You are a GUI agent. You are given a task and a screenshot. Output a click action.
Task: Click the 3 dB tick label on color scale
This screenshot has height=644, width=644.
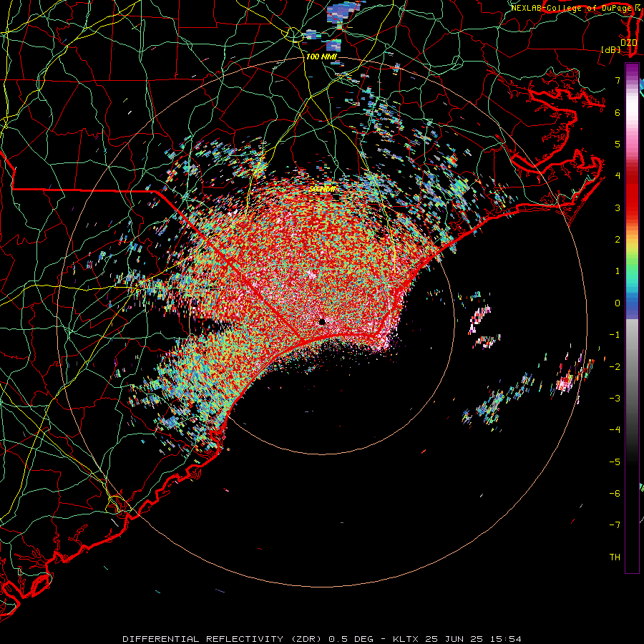click(x=618, y=208)
